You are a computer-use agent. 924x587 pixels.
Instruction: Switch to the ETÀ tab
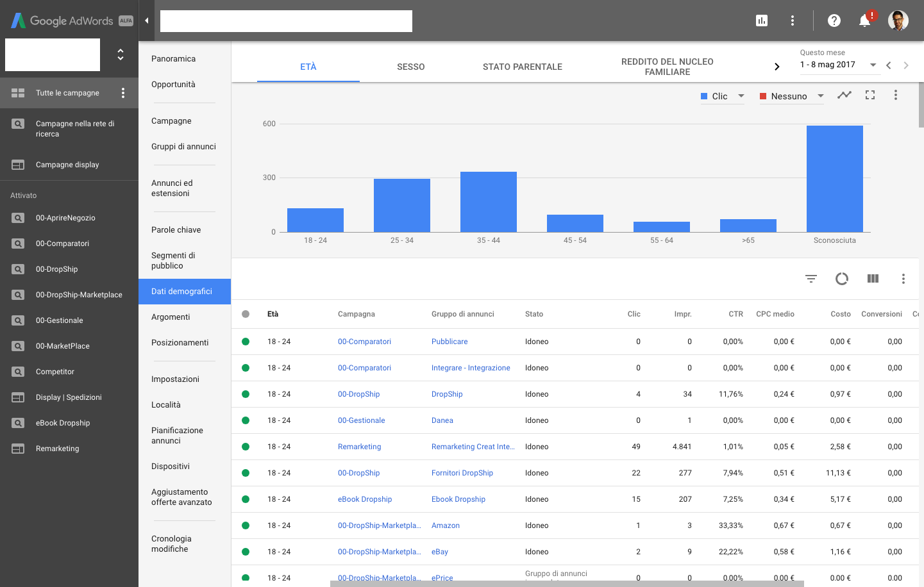308,67
